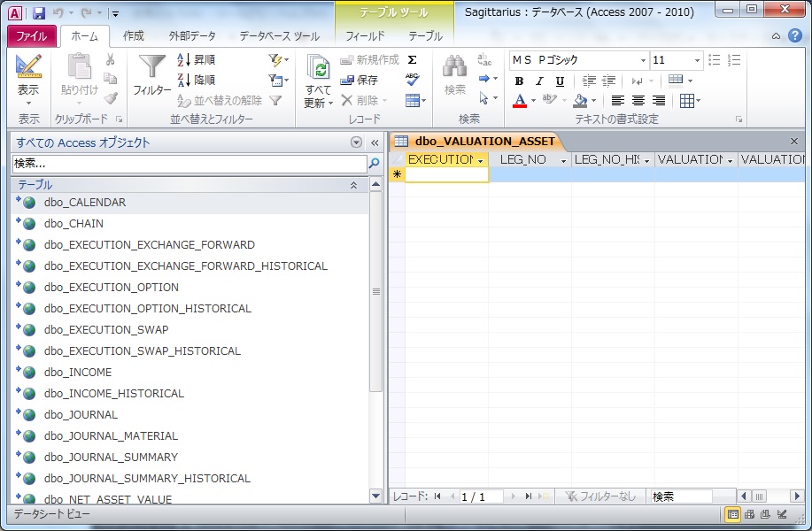Open the 検索 binoculars tool

(454, 75)
